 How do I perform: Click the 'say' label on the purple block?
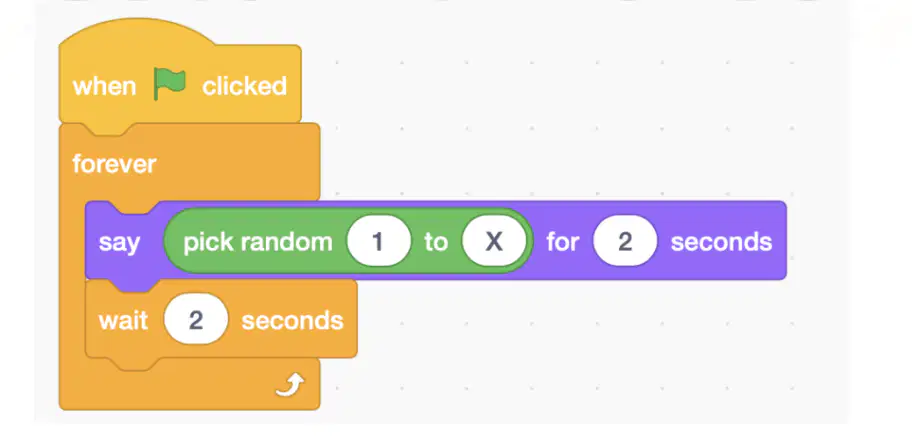119,241
